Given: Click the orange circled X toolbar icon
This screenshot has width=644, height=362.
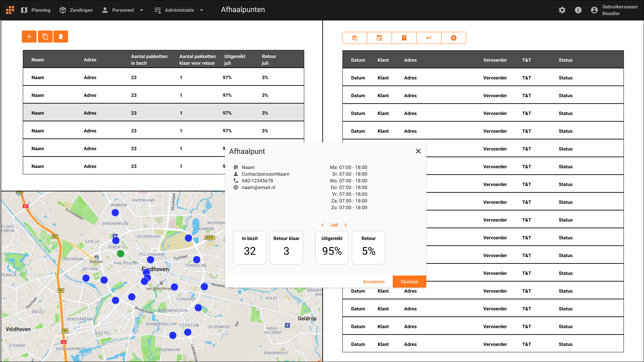Looking at the screenshot, I should 453,38.
